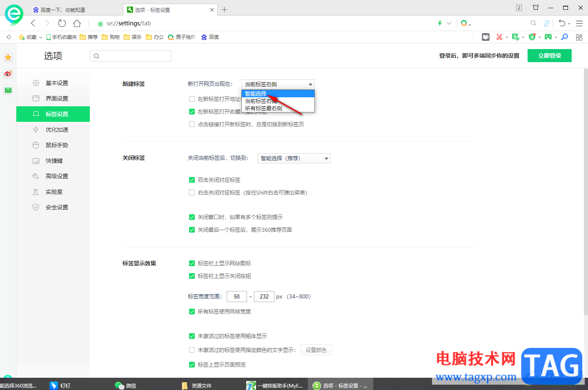
Task: Enable 未激活过的标签使用指定颜色的文字显示 checkbox
Action: (x=192, y=350)
